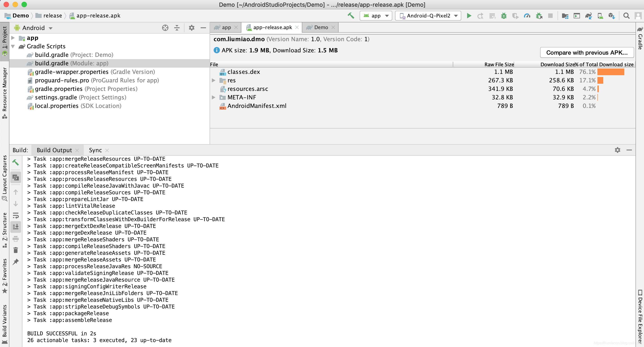The image size is (644, 347).
Task: Click the Apply Changes rerun icon
Action: tap(480, 16)
